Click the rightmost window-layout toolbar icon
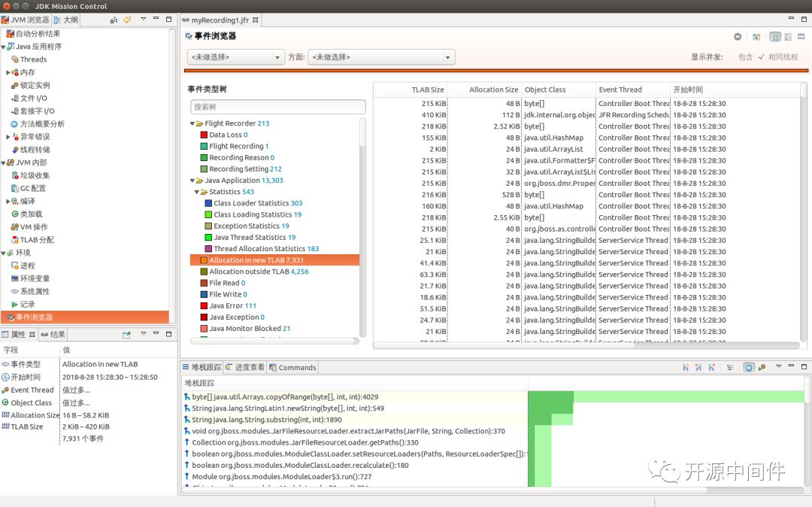 pyautogui.click(x=801, y=37)
